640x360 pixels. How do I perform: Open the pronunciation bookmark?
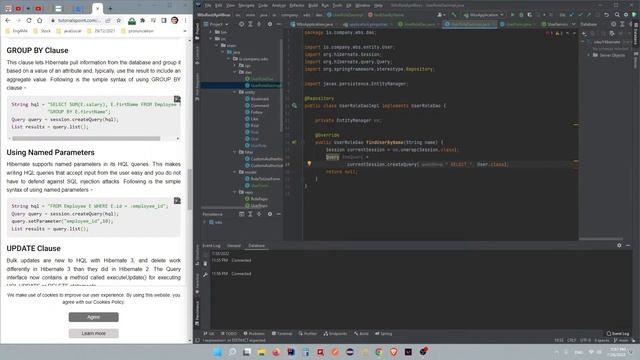[x=138, y=31]
